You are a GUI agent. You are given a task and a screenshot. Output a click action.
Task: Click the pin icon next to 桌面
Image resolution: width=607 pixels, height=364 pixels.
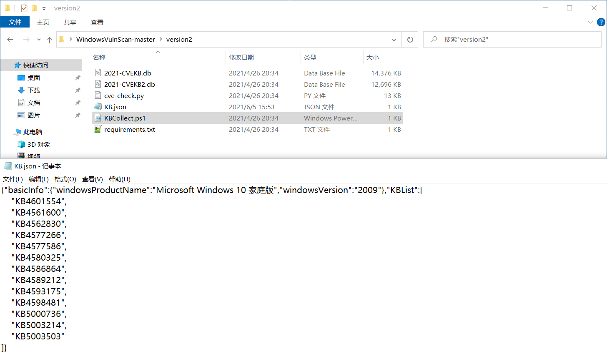click(78, 78)
